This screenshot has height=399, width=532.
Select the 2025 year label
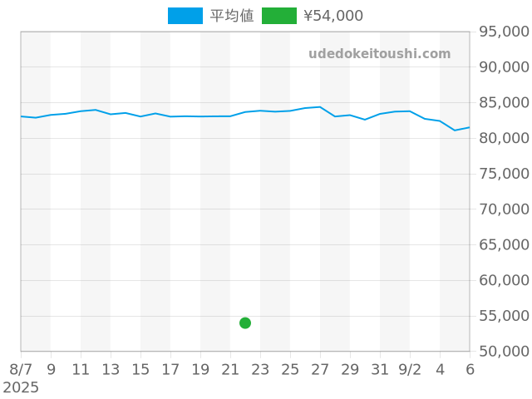tap(21, 387)
